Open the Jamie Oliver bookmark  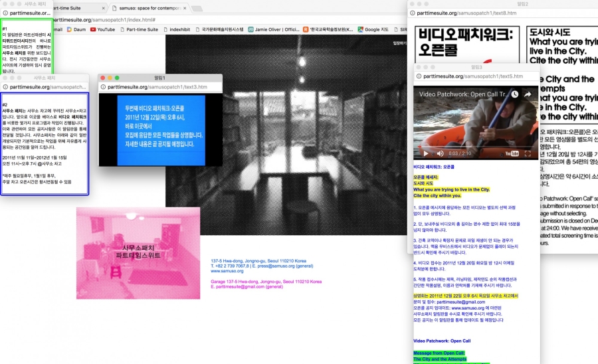point(270,29)
